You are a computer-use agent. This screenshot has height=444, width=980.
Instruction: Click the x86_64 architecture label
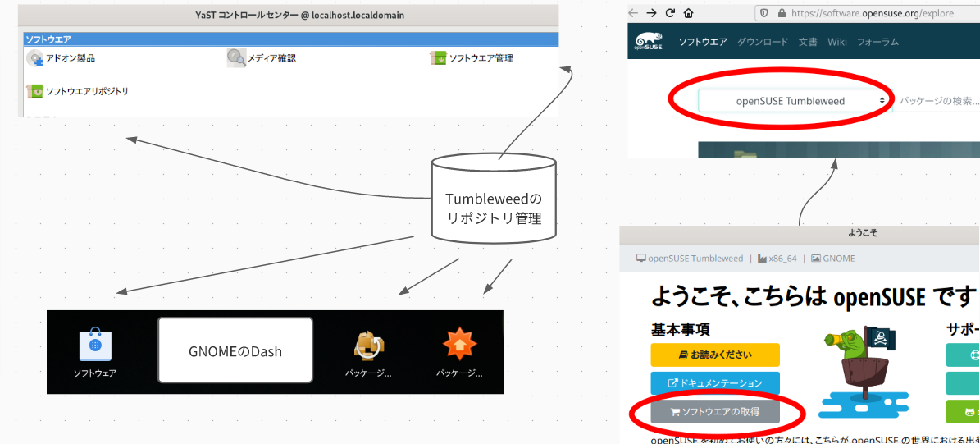click(779, 259)
